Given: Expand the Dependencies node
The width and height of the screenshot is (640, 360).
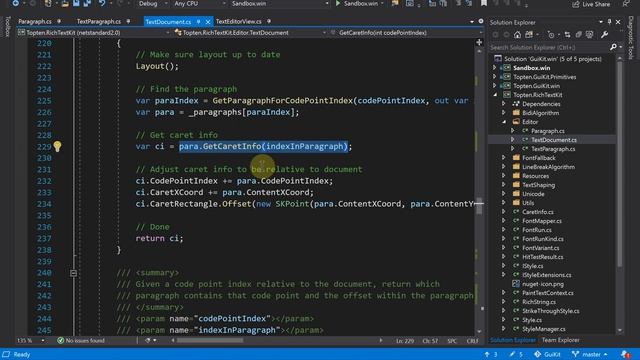Looking at the screenshot, I should pos(504,104).
